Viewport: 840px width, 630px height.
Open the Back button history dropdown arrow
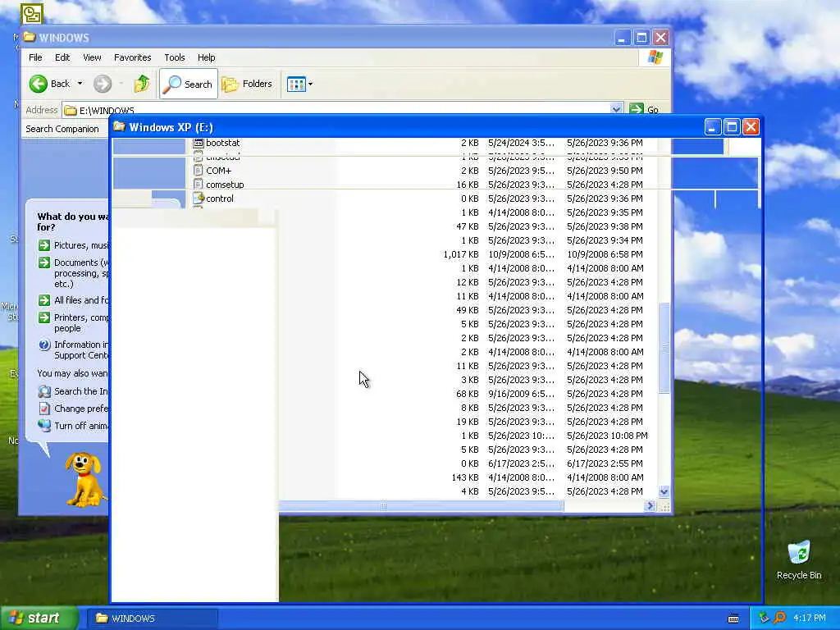point(80,84)
